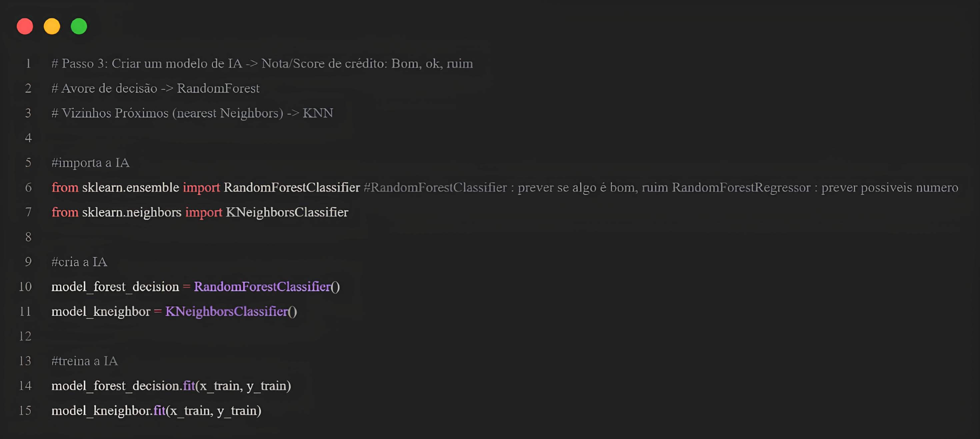Click the green maximize window dot
The width and height of the screenshot is (980, 439).
[79, 26]
